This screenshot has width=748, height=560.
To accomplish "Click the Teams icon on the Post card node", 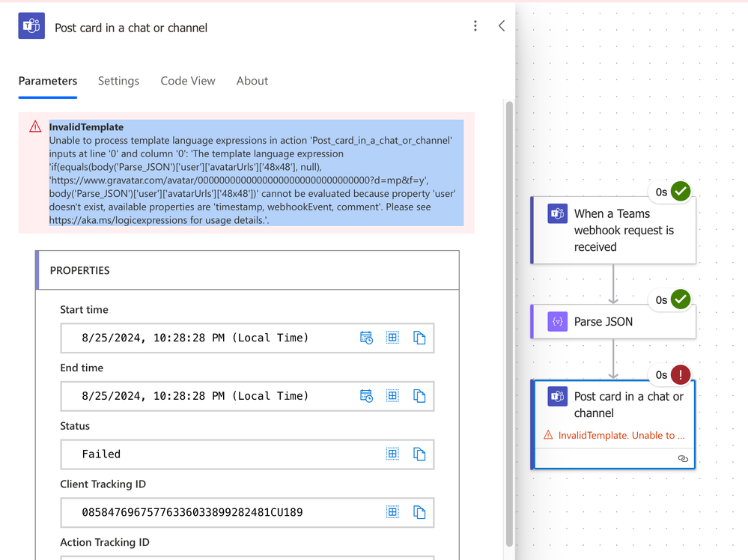I will click(x=557, y=396).
